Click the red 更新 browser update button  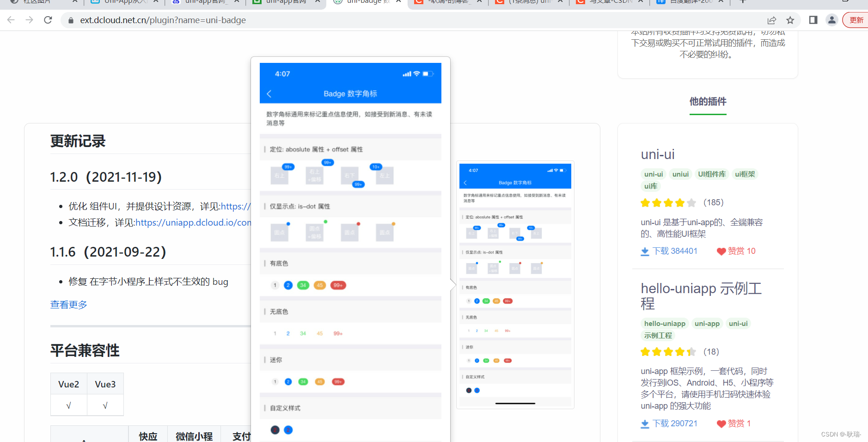click(856, 20)
